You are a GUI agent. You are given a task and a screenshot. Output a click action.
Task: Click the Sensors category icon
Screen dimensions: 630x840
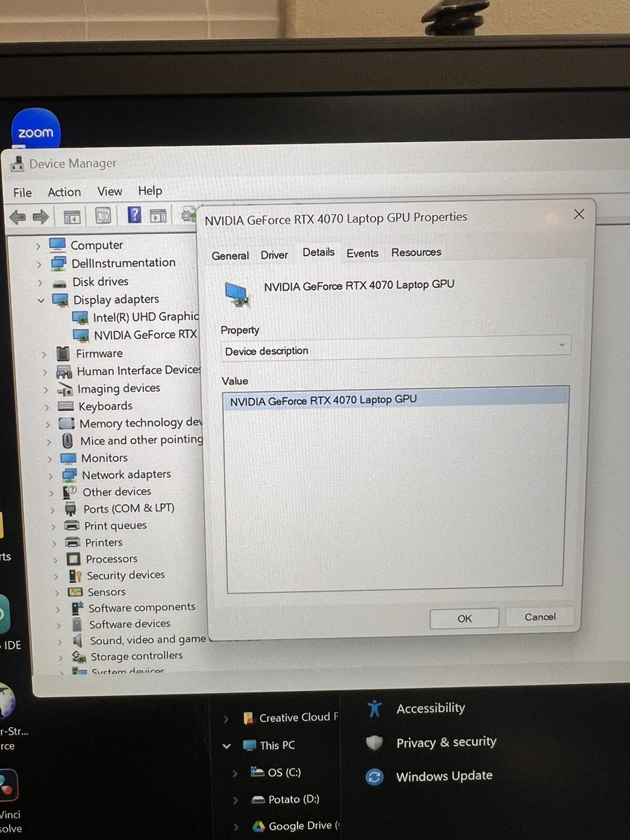click(x=76, y=592)
